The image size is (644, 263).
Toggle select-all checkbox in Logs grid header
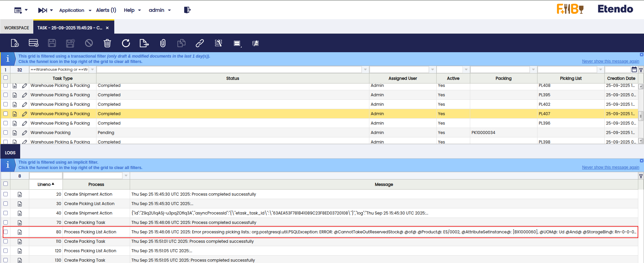point(5,184)
